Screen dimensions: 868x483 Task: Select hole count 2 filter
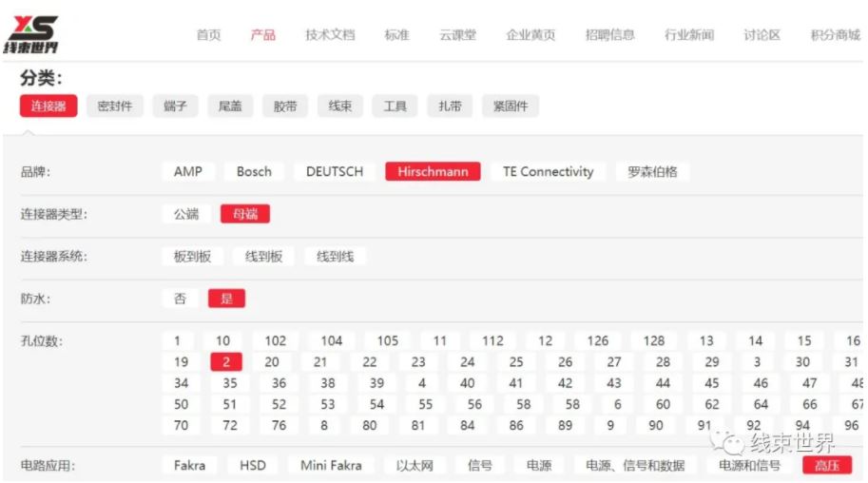(226, 361)
